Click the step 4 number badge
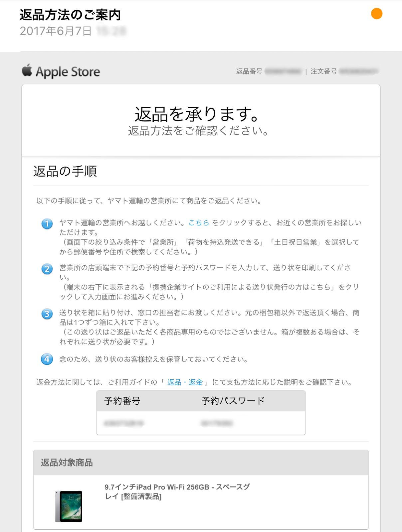 coord(47,359)
